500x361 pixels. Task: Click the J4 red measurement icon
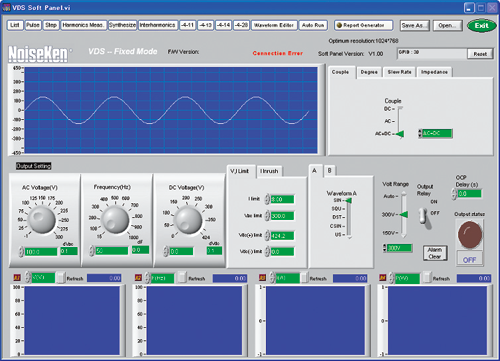coord(382,278)
